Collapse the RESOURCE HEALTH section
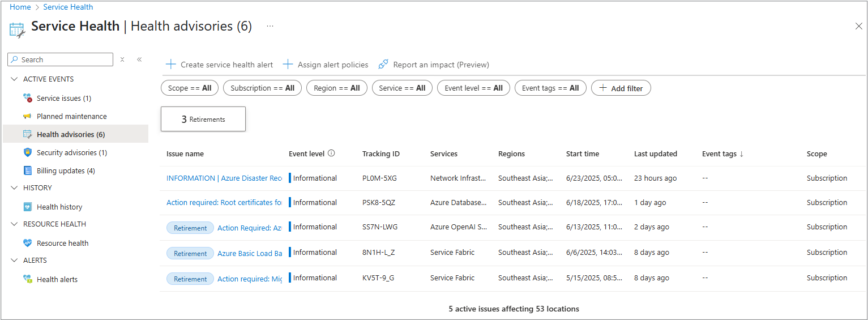868x320 pixels. [14, 224]
